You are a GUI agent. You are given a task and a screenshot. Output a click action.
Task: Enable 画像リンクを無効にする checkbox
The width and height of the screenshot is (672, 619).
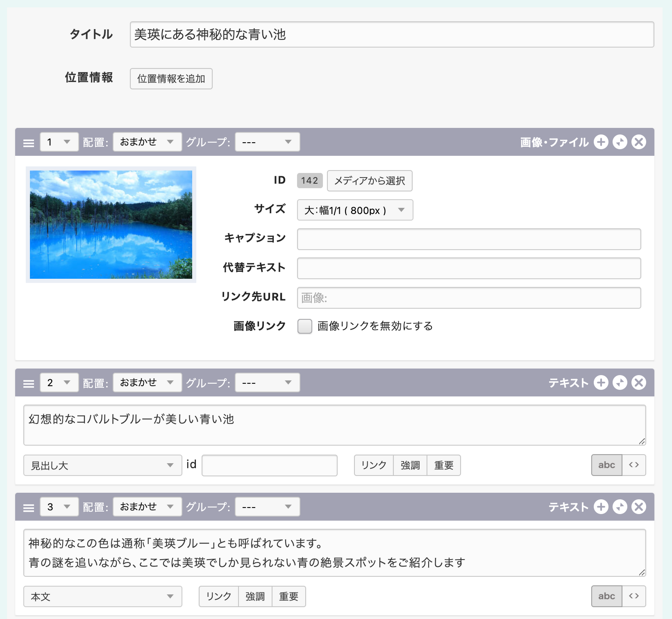pyautogui.click(x=304, y=326)
